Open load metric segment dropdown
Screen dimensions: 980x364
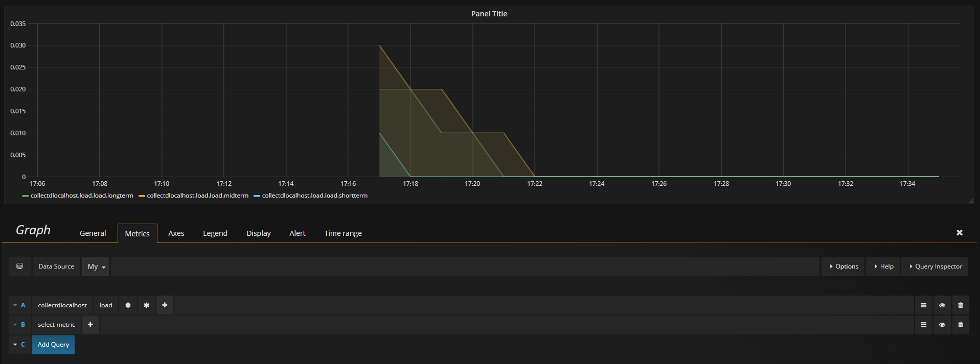click(x=106, y=305)
